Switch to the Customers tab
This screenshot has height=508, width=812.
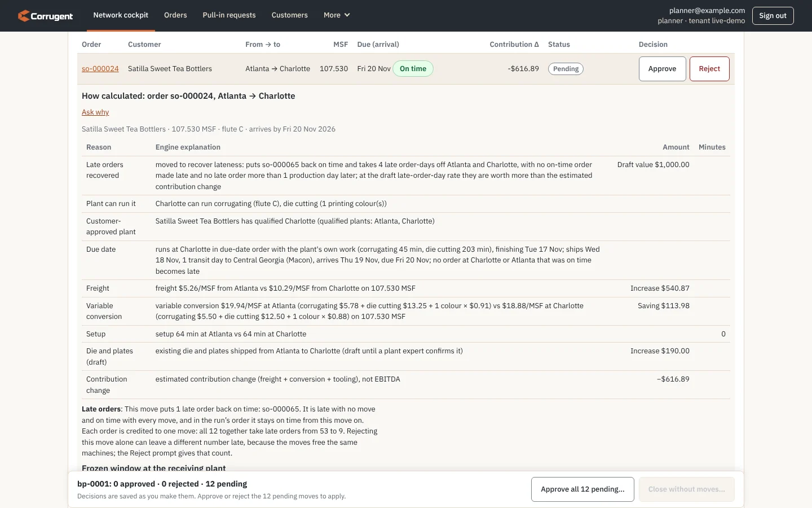289,15
